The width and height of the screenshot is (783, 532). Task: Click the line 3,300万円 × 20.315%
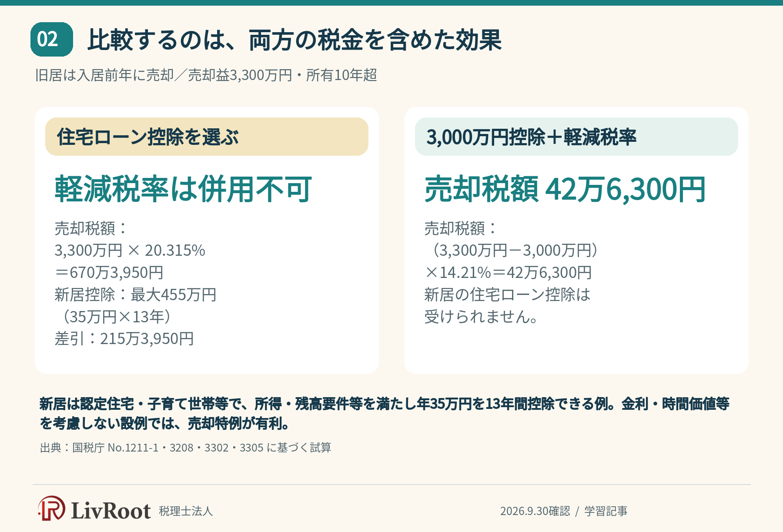click(x=130, y=251)
